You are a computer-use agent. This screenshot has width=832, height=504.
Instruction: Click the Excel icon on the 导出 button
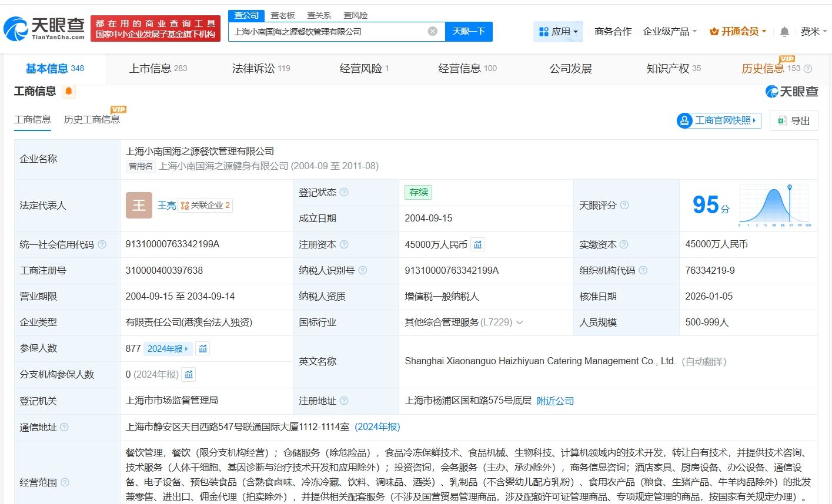[x=782, y=120]
